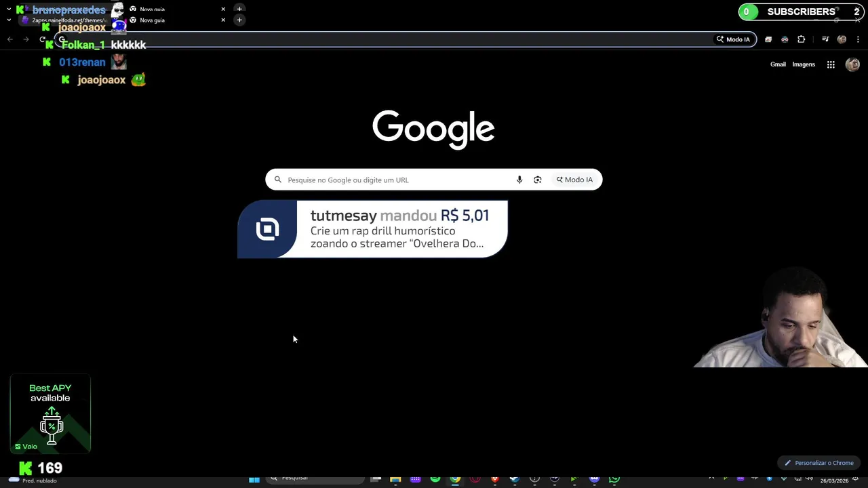This screenshot has width=868, height=488.
Task: Open Google Lens image search icon
Action: [x=538, y=180]
